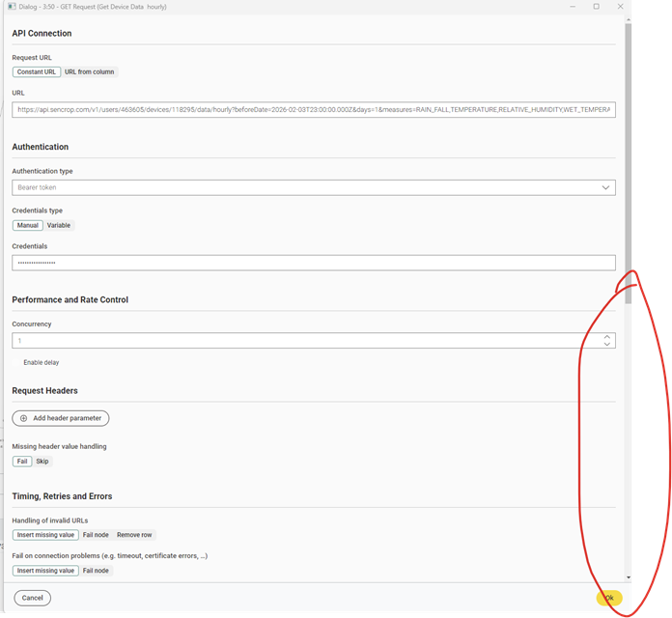Maximize the GET Request dialog window
672x618 pixels.
(596, 7)
